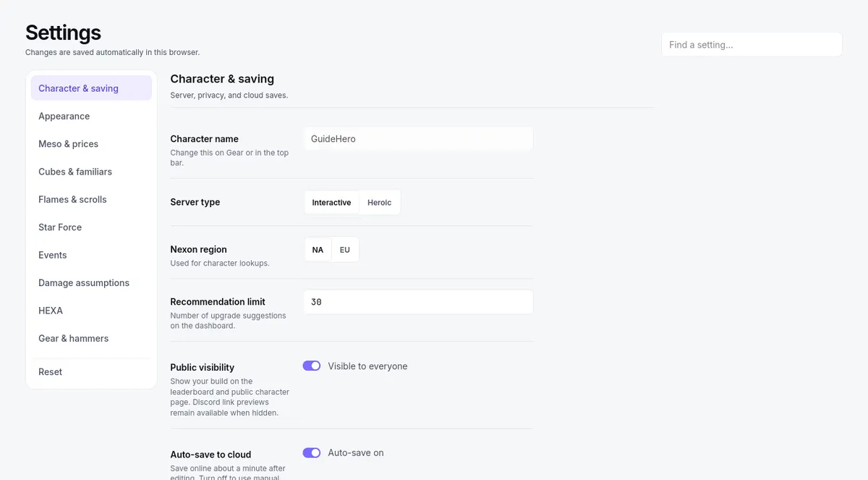Viewport: 868px width, 480px height.
Task: Set Nexon region to NA
Action: tap(318, 250)
